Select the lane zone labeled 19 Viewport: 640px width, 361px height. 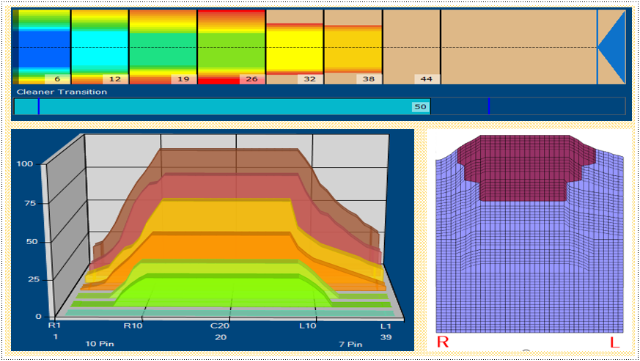tap(163, 47)
